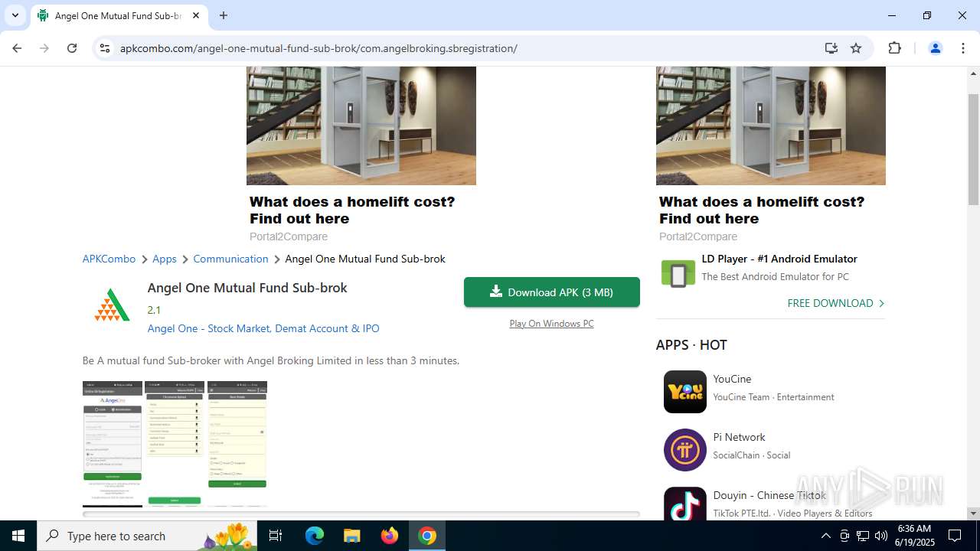
Task: Open Chrome's three-dot menu
Action: (963, 48)
